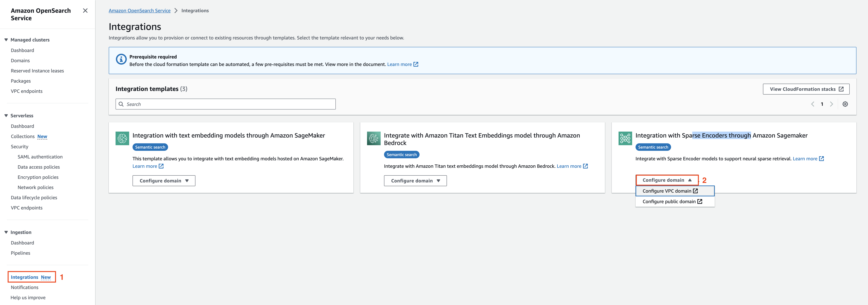Collapse the Serverless navigation section

[x=6, y=116]
